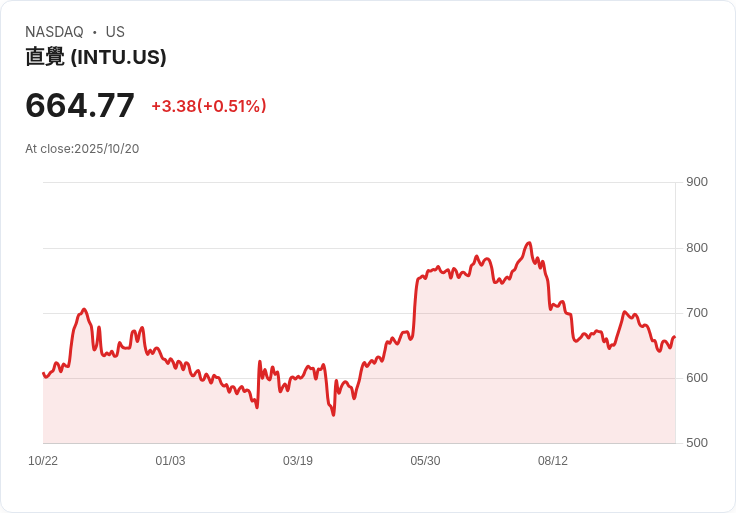Click the 700 y-axis label
The height and width of the screenshot is (513, 736).
coord(697,313)
